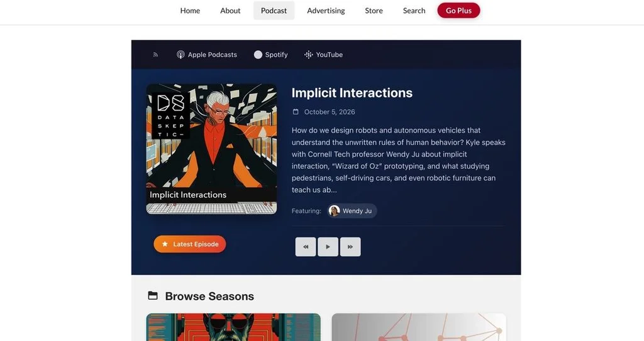Viewport: 644px width, 341px height.
Task: Open the season card with network graph
Action: tap(419, 327)
